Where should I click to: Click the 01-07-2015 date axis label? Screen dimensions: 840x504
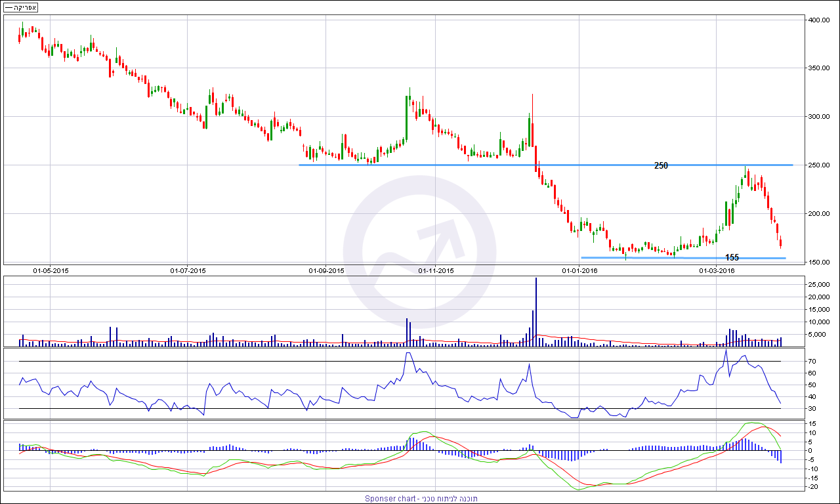(x=188, y=270)
